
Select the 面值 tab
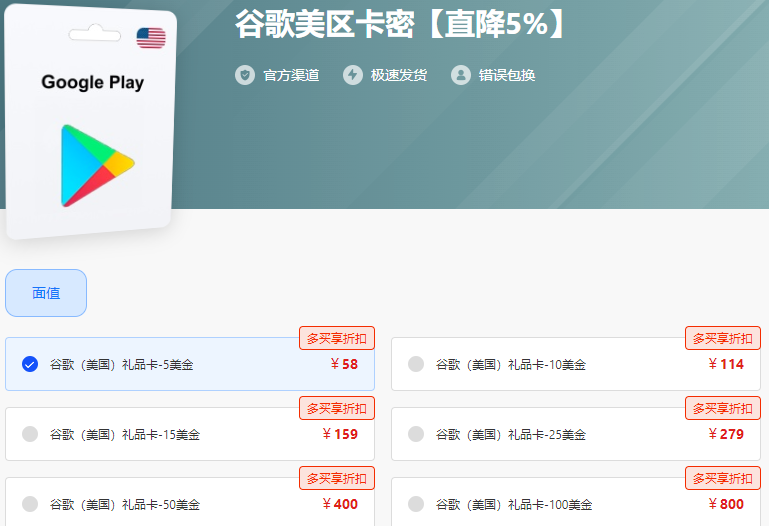coord(46,293)
